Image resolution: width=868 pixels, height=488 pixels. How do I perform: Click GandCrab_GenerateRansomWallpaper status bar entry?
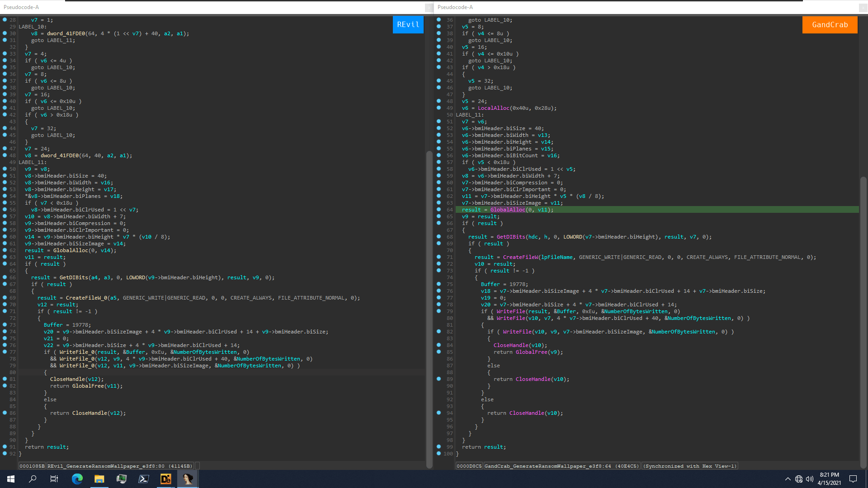[x=562, y=466]
